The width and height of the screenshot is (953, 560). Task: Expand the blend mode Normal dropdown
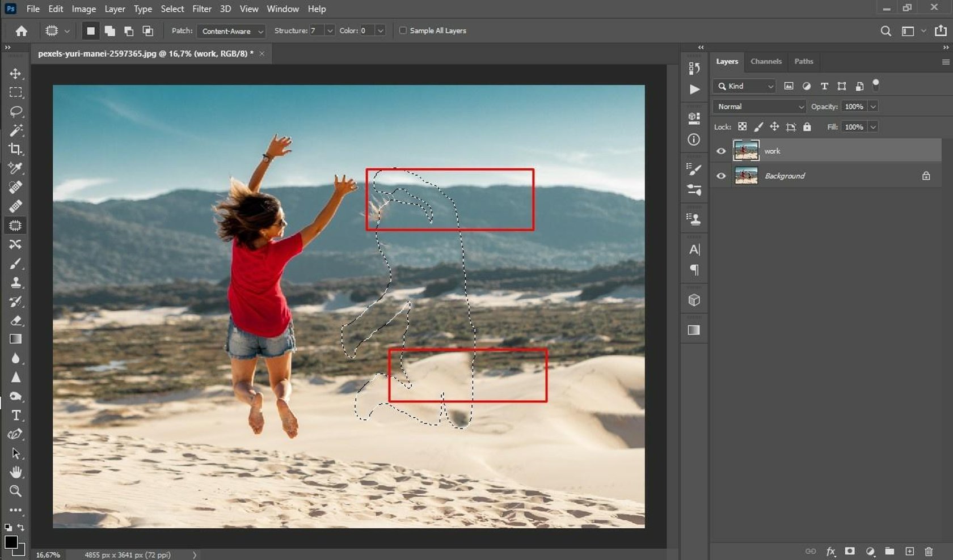click(x=759, y=107)
